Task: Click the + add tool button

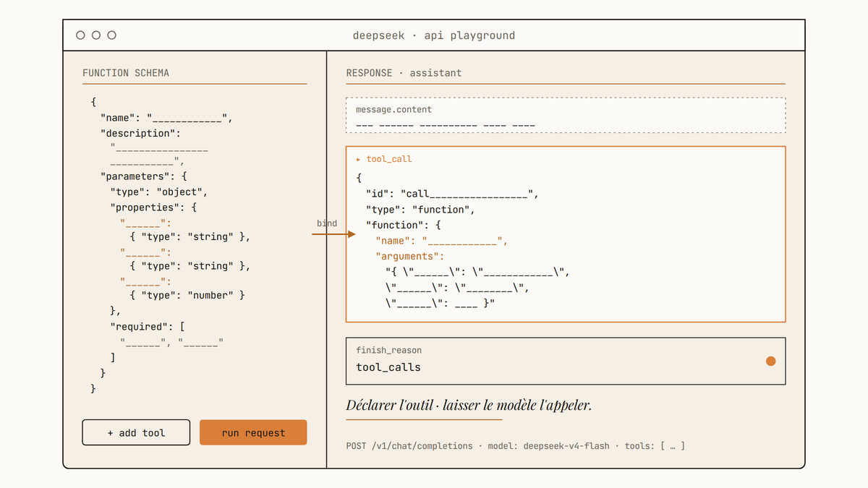Action: point(136,432)
